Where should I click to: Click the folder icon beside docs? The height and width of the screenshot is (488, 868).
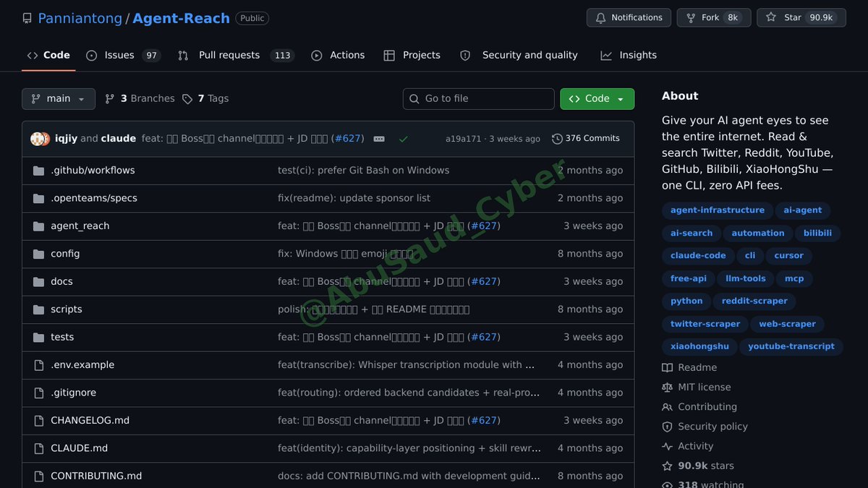[x=38, y=281]
